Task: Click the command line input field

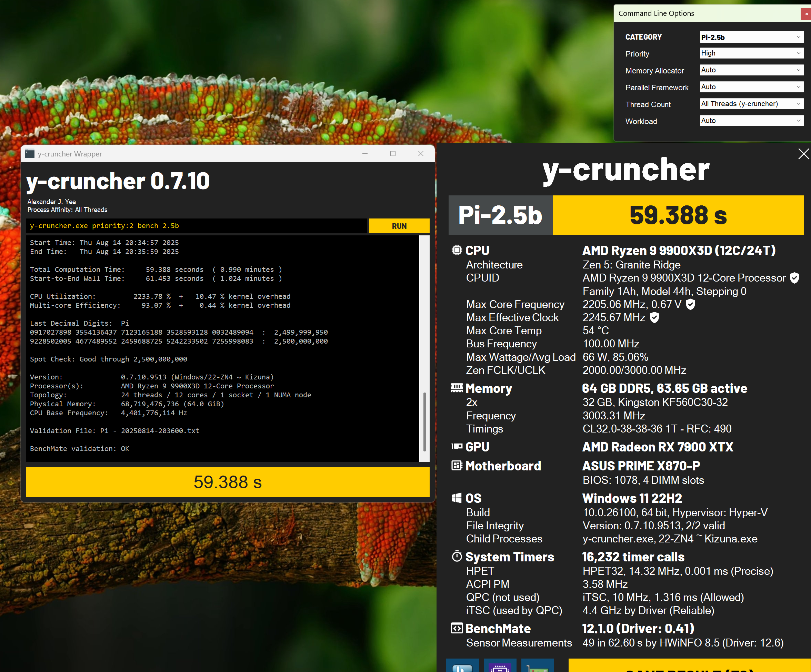Action: click(196, 226)
